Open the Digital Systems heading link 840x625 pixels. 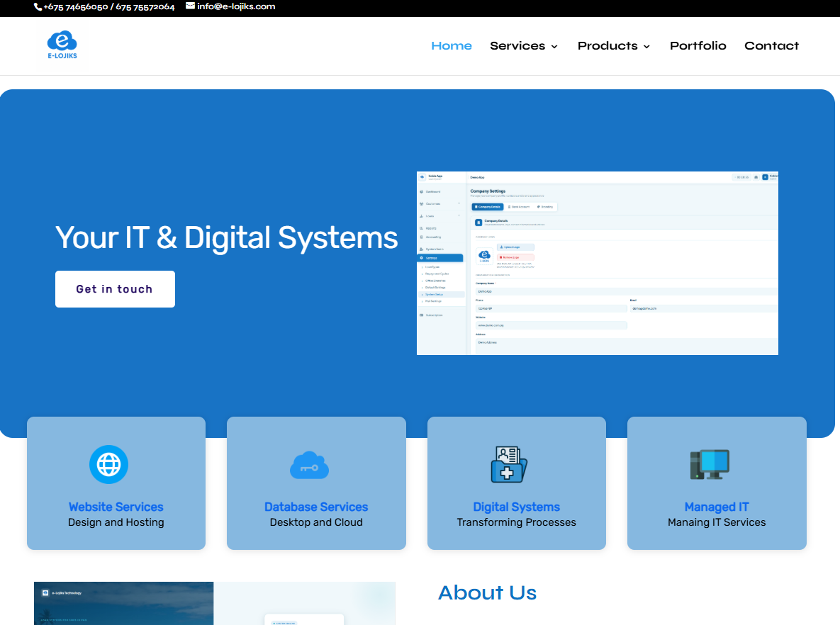pyautogui.click(x=516, y=507)
